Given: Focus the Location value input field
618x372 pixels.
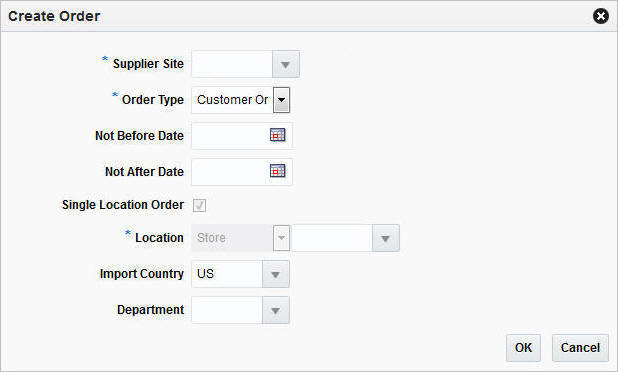Looking at the screenshot, I should coord(332,238).
